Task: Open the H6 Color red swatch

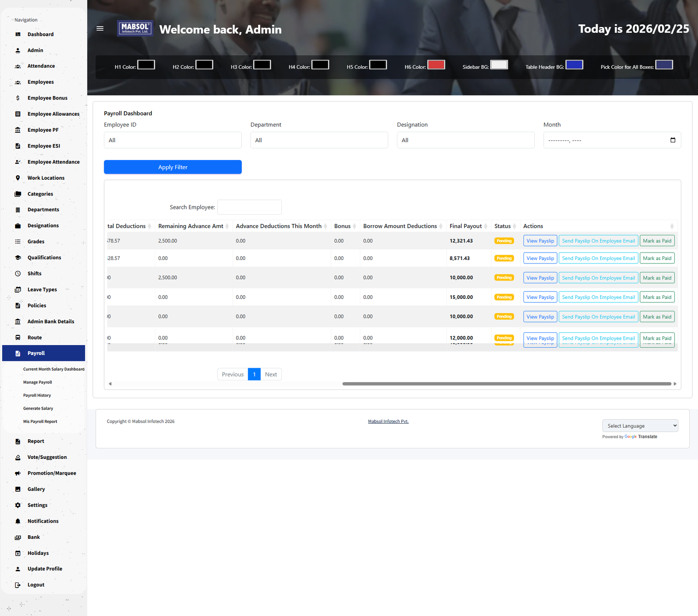Action: (x=436, y=65)
